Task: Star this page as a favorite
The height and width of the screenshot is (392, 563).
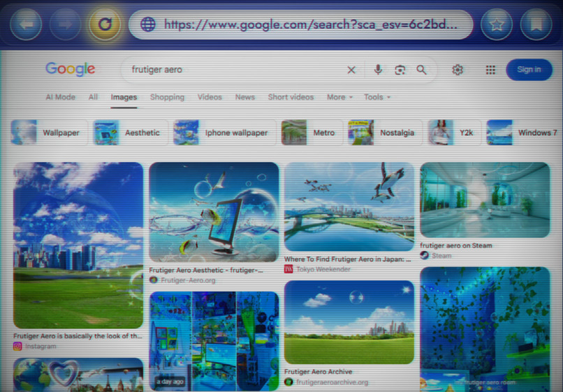Action: tap(497, 24)
